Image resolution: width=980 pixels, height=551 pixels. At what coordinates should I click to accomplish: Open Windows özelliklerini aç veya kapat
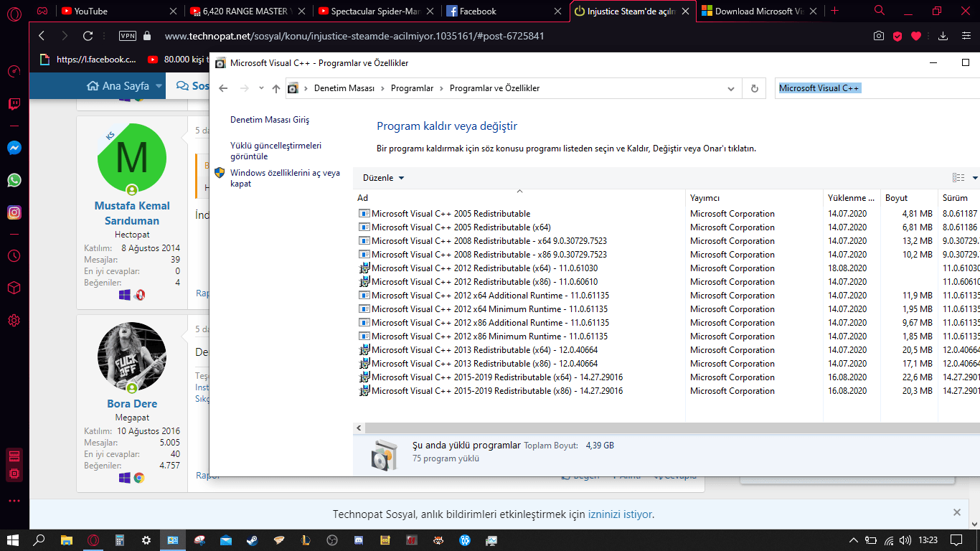click(285, 178)
